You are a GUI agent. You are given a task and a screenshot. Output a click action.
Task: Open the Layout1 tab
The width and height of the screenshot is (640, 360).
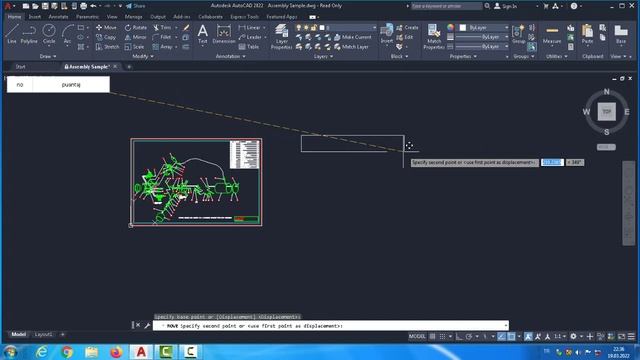[x=43, y=334]
